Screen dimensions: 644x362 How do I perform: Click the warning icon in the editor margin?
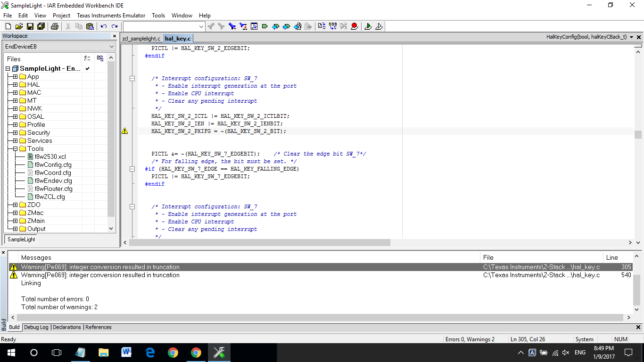[125, 131]
